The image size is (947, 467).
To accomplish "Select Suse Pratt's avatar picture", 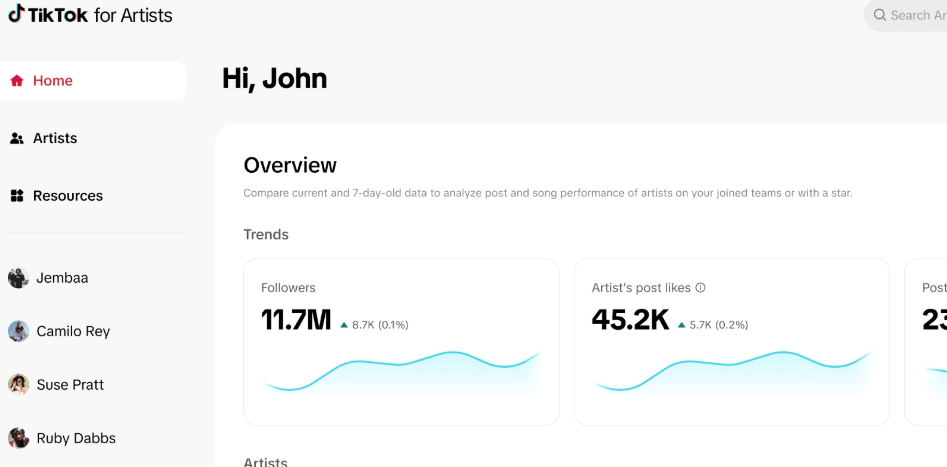I will (18, 385).
